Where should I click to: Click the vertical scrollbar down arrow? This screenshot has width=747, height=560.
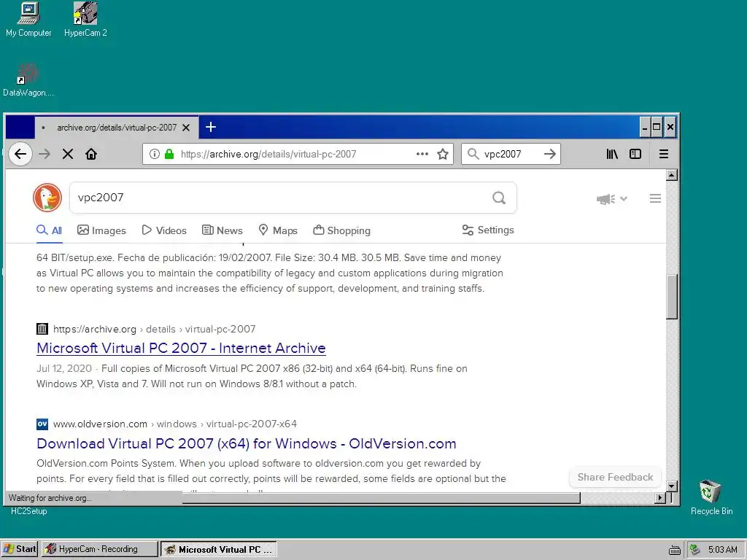(671, 486)
